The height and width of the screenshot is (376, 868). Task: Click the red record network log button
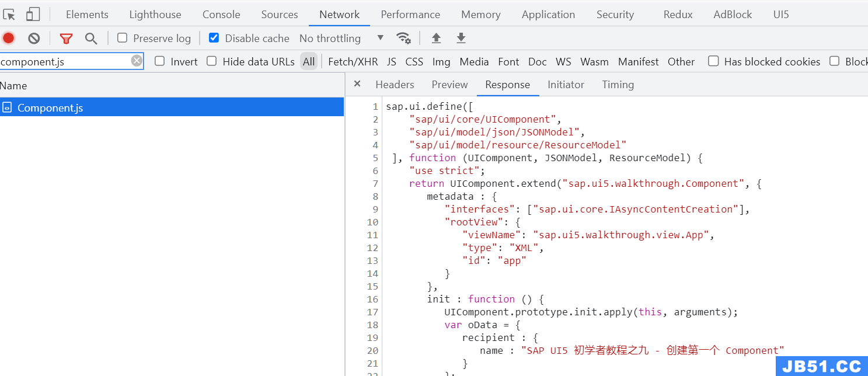pos(8,38)
